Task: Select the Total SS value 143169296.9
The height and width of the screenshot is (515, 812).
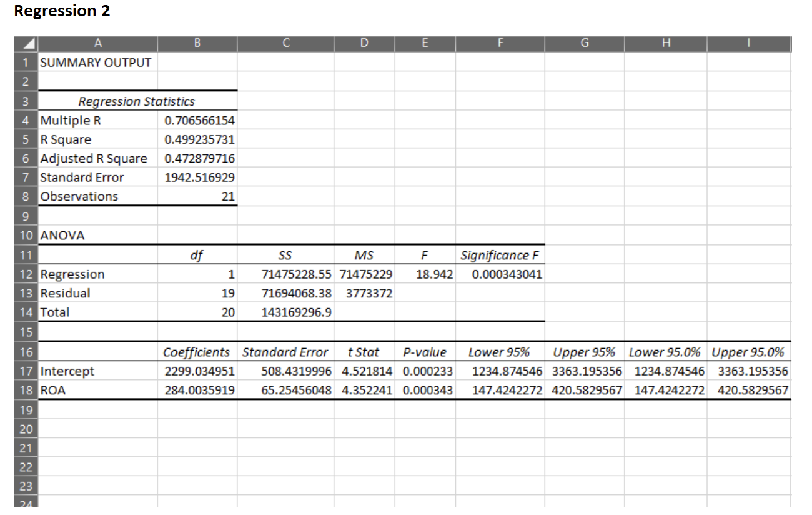Action: (285, 312)
